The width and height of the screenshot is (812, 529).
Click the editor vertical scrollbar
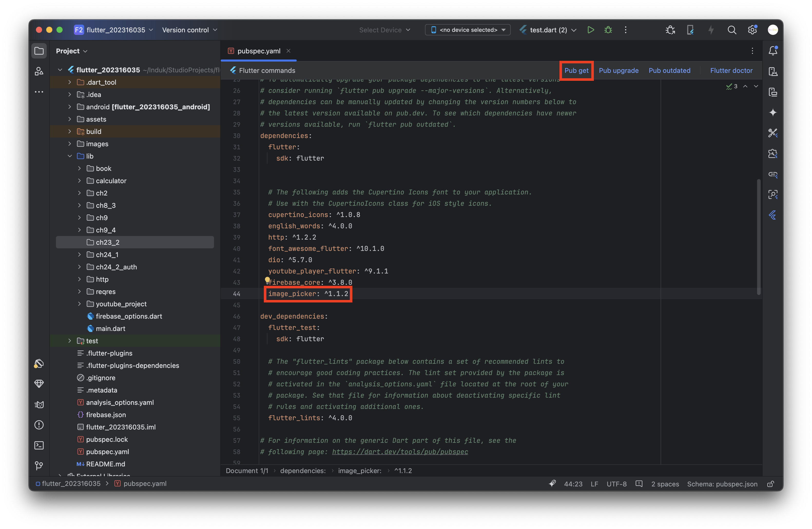coord(758,237)
